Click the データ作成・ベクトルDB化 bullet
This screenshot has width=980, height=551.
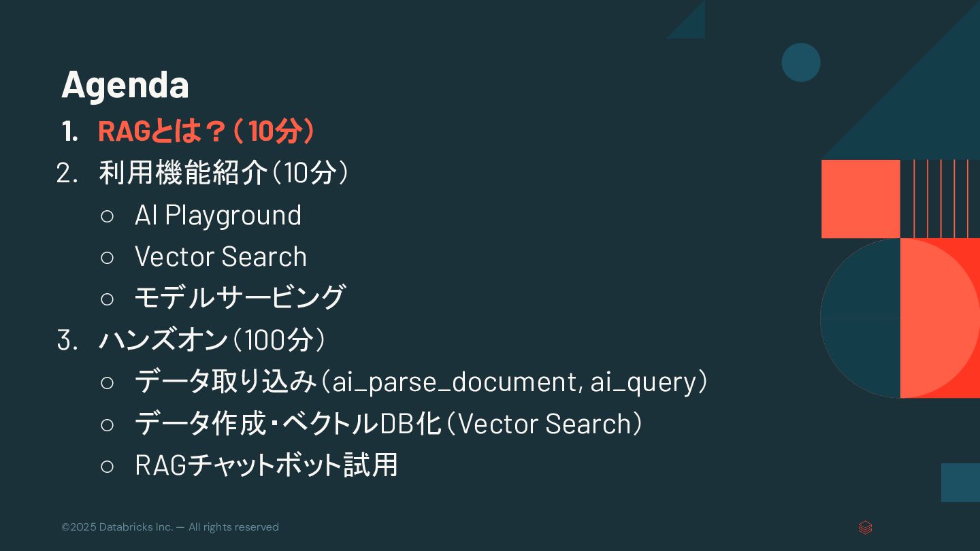click(x=389, y=423)
